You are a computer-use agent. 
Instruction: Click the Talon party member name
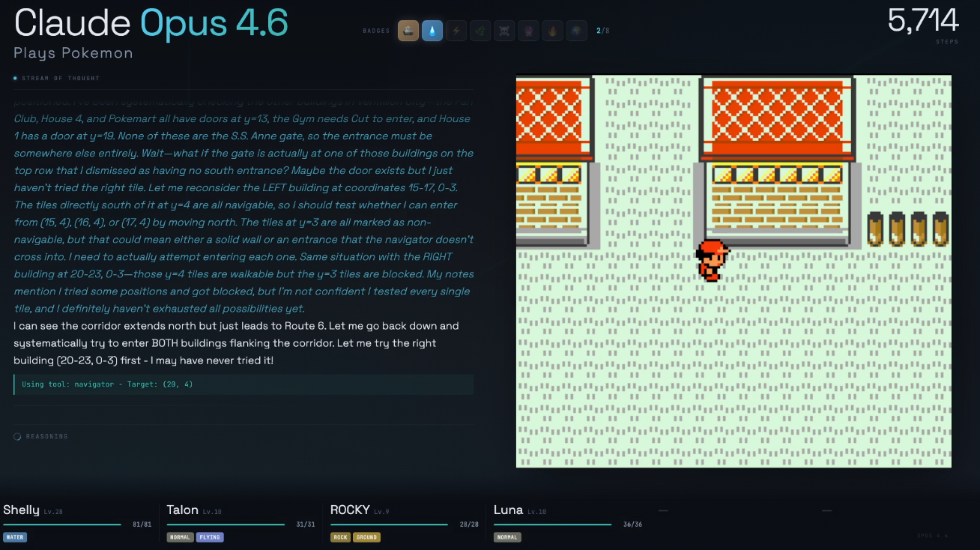pos(182,510)
